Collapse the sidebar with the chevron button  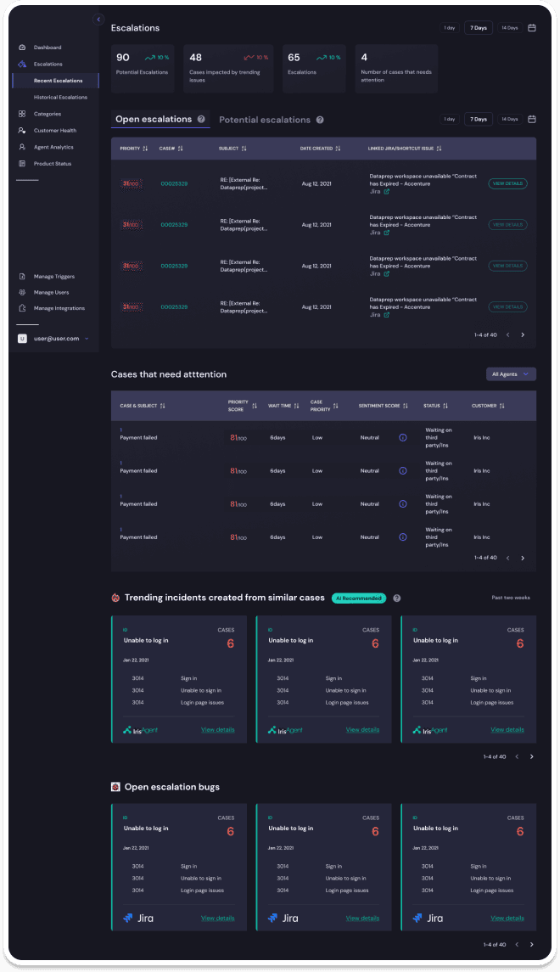pos(98,20)
